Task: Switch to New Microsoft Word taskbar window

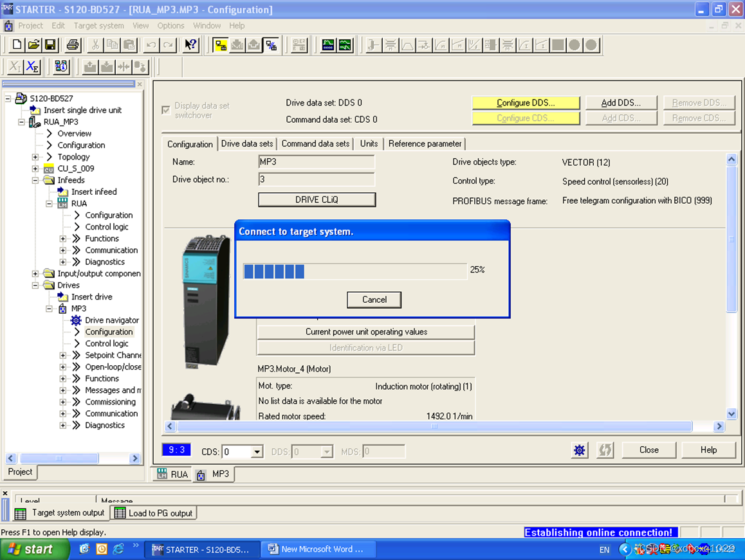Action: (x=318, y=549)
